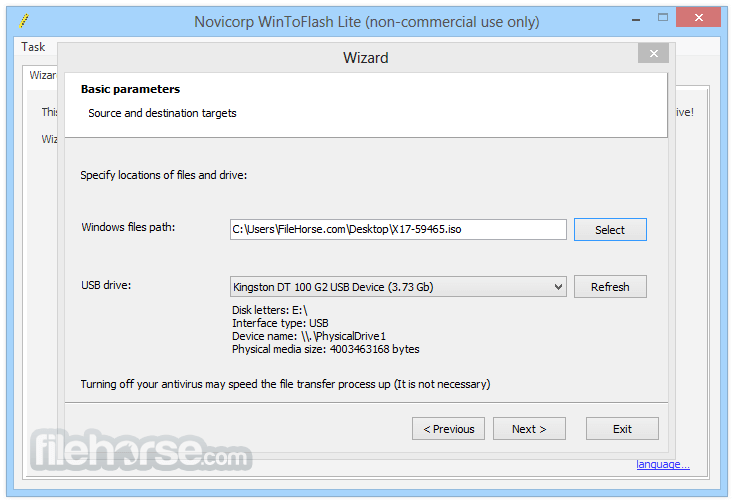The height and width of the screenshot is (501, 733).
Task: Close the Wizard dialog
Action: tap(653, 53)
